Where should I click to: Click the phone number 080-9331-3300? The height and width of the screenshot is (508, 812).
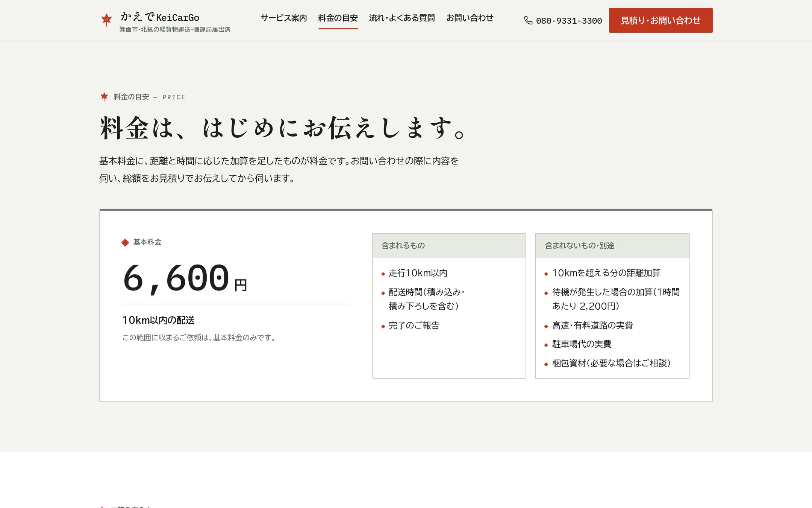point(569,21)
